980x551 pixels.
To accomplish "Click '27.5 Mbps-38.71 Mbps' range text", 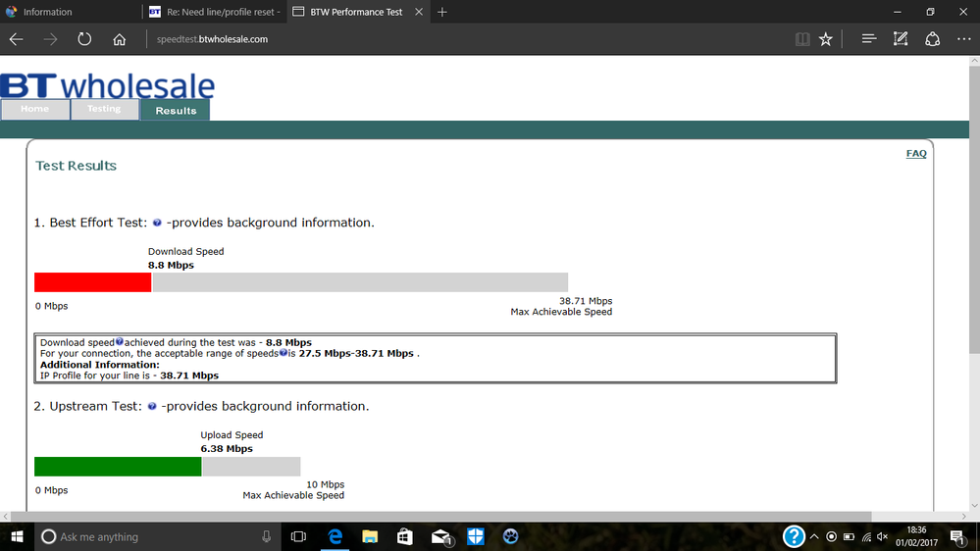I will pos(356,354).
